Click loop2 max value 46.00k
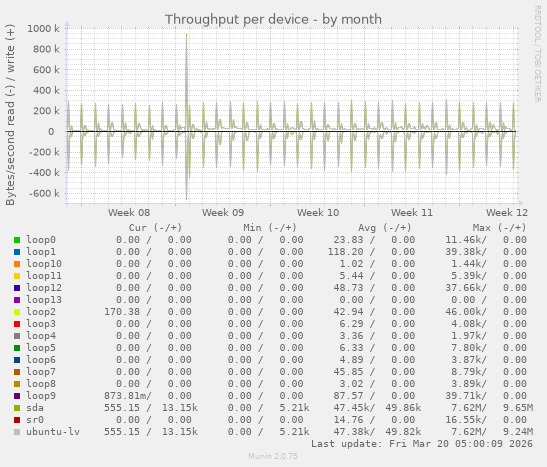This screenshot has height=467, width=547. 463,312
